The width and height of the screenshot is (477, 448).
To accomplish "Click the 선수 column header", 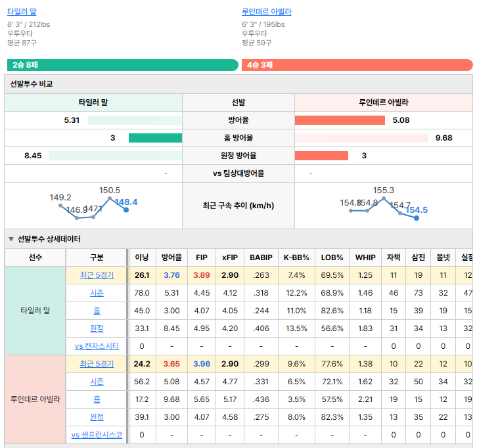I will tap(35, 258).
